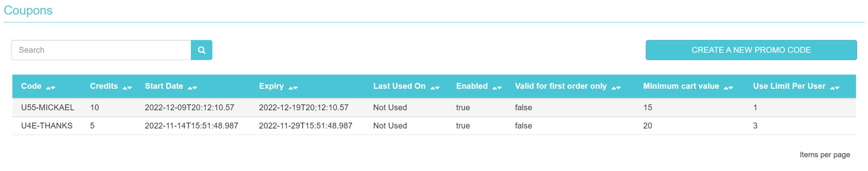
Task: Click the Credits header text
Action: tap(104, 86)
